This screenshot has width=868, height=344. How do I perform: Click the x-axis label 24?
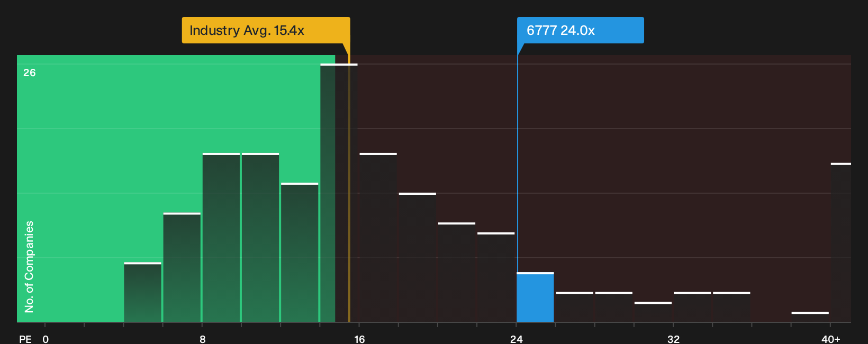click(517, 339)
